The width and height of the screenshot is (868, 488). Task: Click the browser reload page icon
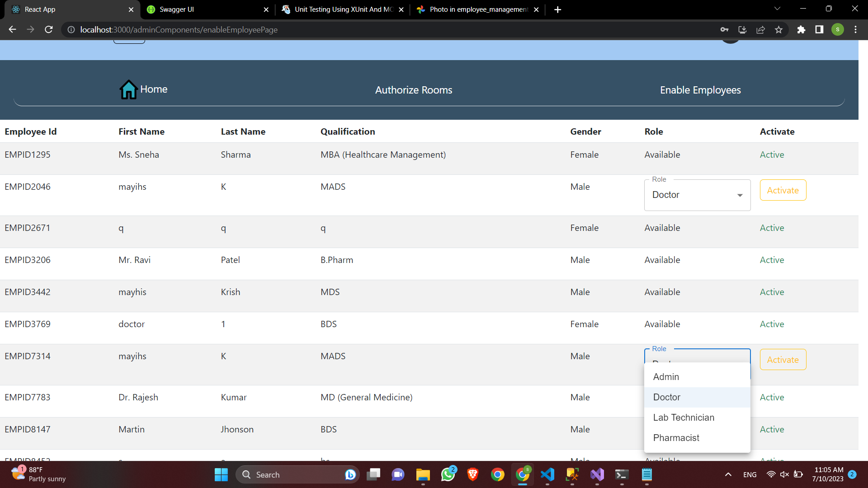tap(49, 29)
